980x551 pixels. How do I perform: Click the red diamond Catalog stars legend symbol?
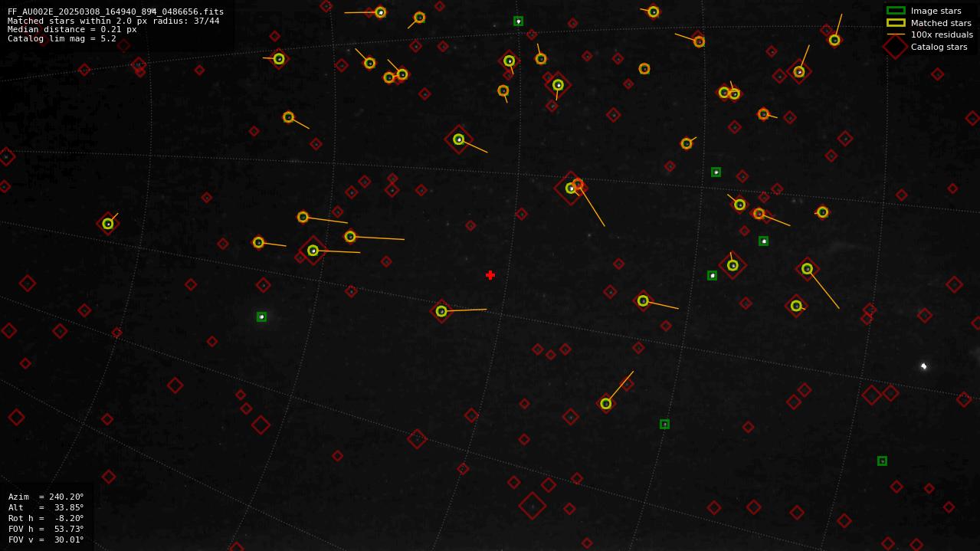pyautogui.click(x=895, y=47)
